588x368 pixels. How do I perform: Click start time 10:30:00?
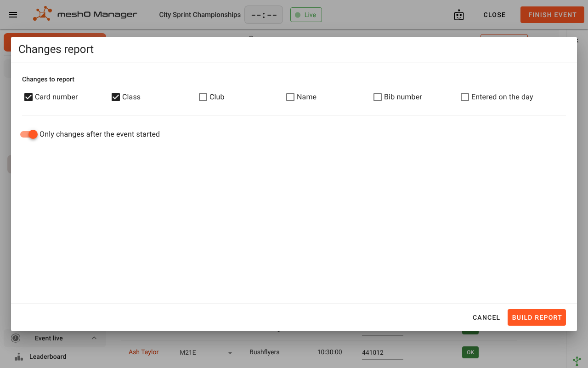(329, 352)
